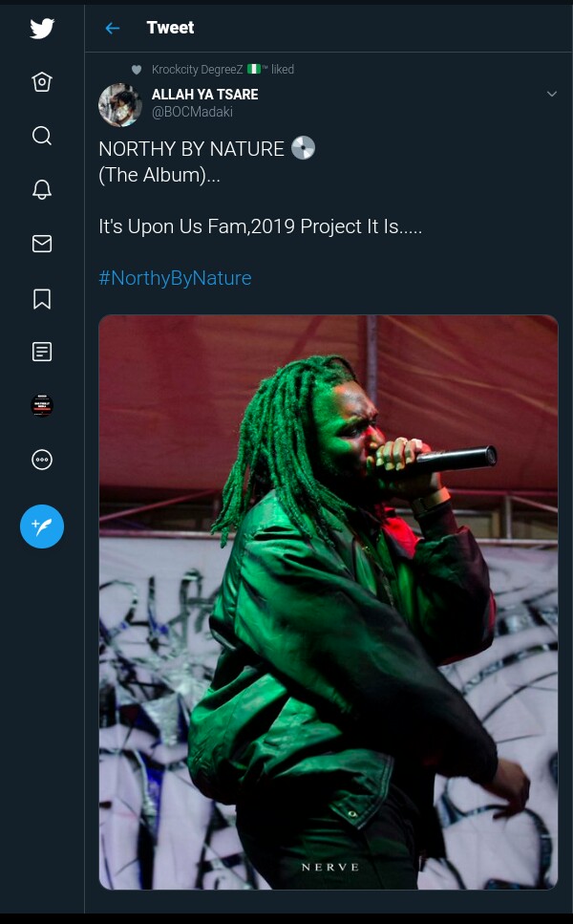Click the compose Tweet feather button
The image size is (573, 924).
[42, 526]
